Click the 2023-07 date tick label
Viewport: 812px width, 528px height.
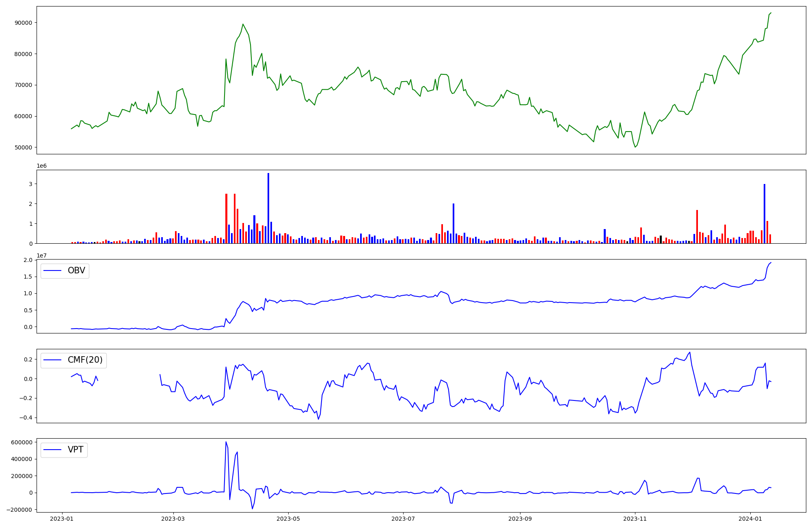403,519
